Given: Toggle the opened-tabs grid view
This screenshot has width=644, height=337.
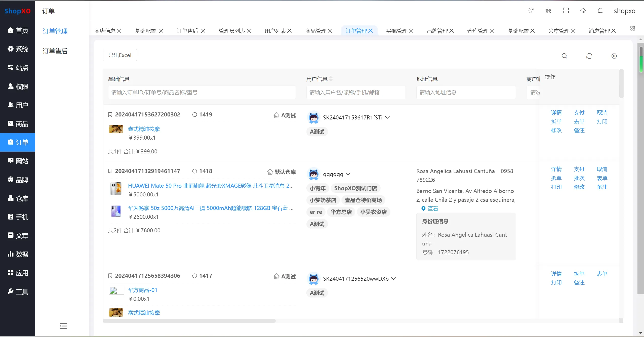Looking at the screenshot, I should tap(633, 28).
